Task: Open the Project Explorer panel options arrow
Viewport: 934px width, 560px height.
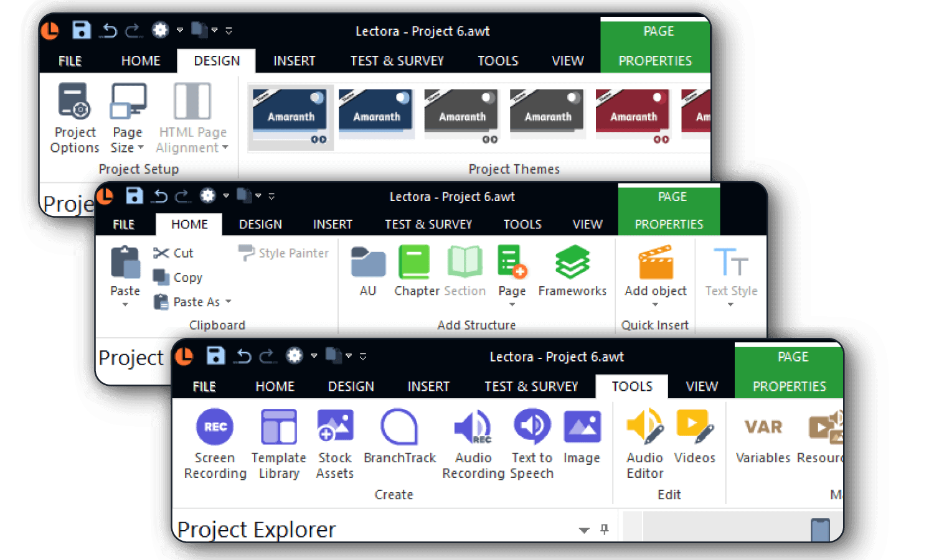Action: click(x=584, y=530)
